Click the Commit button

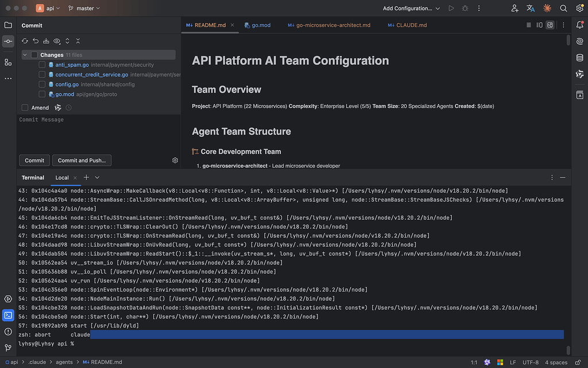tap(34, 160)
